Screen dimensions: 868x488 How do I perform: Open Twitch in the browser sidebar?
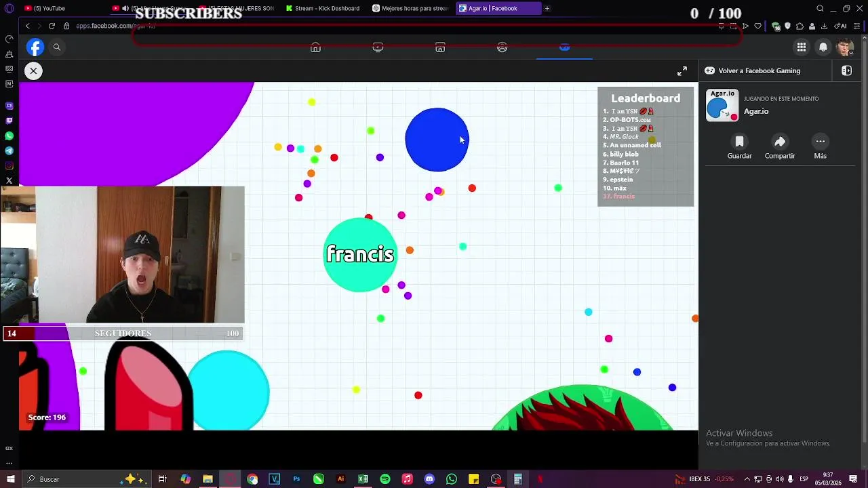(9, 121)
